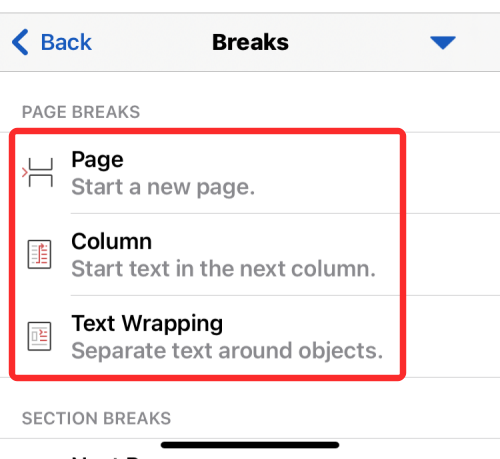The width and height of the screenshot is (500, 459).
Task: Click the PAGE BREAKS section header
Action: (81, 112)
